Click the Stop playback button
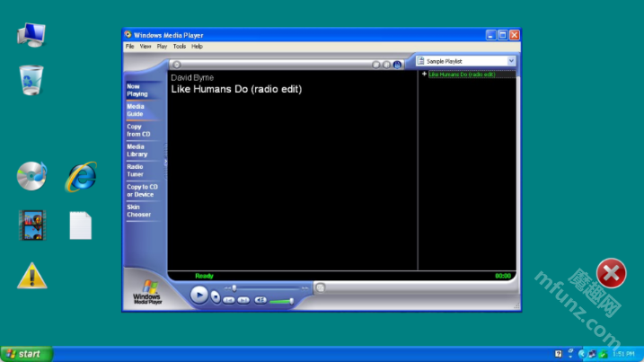Image resolution: width=644 pixels, height=362 pixels. coord(216,296)
